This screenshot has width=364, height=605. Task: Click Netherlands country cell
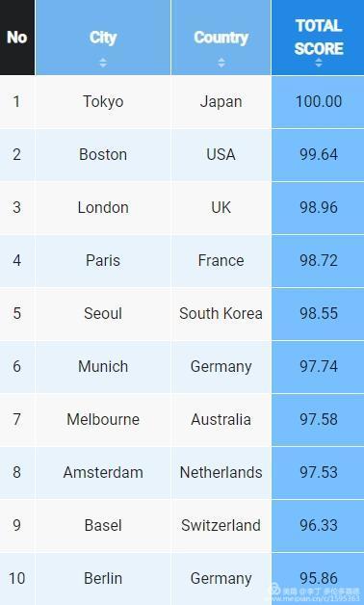coord(221,472)
